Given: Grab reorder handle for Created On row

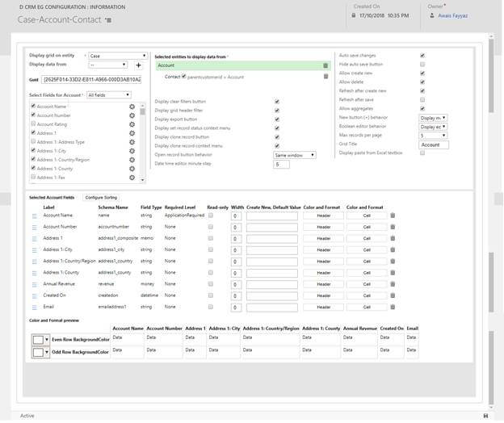Looking at the screenshot, I should pyautogui.click(x=35, y=296).
